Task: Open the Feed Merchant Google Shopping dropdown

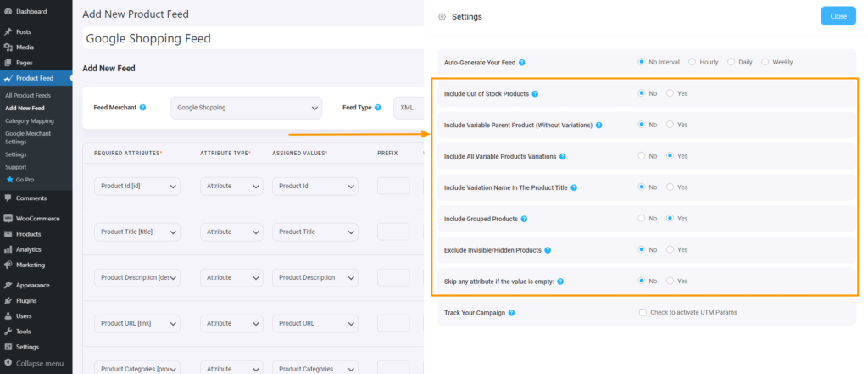Action: point(246,108)
